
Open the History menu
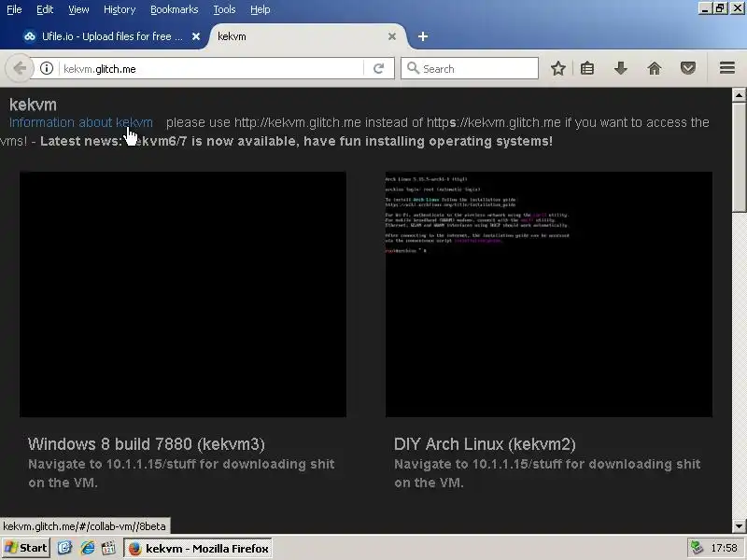pyautogui.click(x=120, y=9)
